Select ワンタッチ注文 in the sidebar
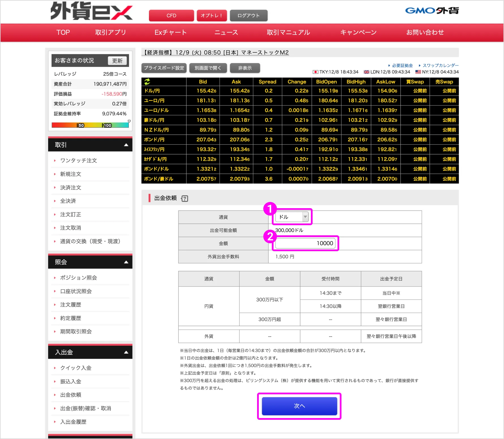Image resolution: width=504 pixels, height=439 pixels. tap(78, 161)
